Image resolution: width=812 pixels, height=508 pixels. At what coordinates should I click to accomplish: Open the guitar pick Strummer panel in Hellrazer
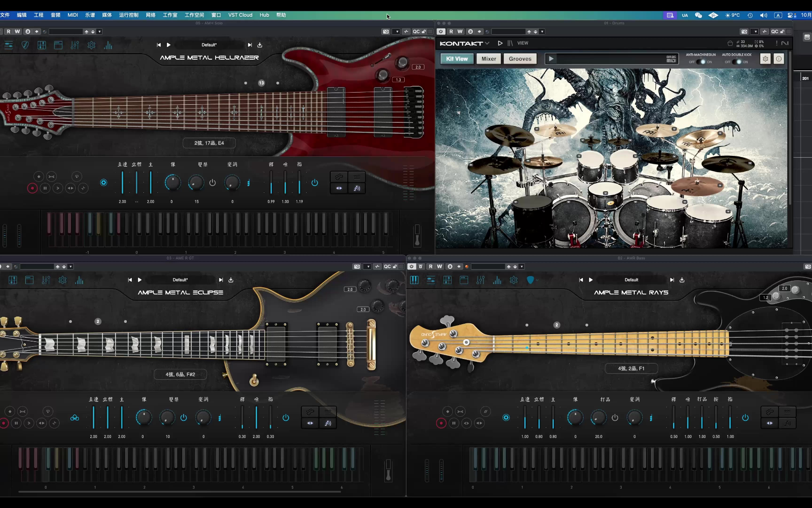point(25,45)
